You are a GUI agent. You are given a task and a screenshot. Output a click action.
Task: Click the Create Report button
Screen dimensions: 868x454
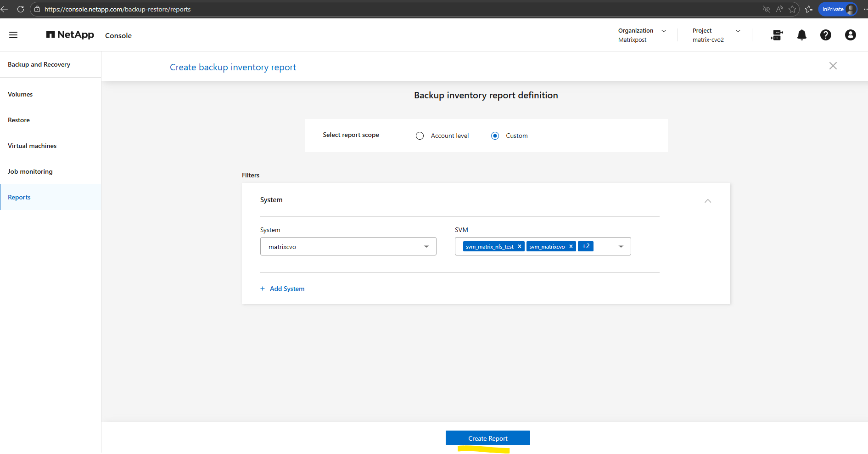tap(487, 438)
